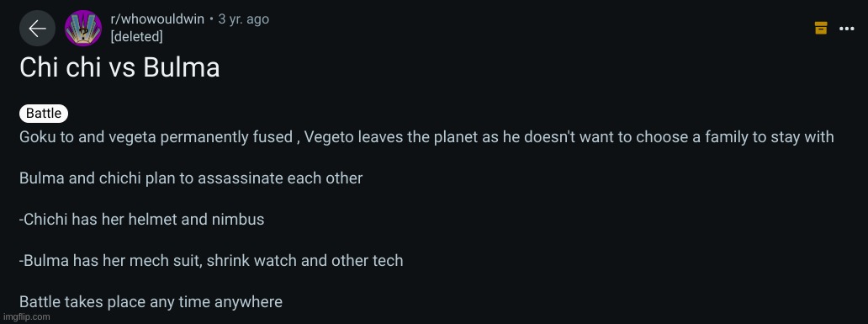The width and height of the screenshot is (868, 324).
Task: Click the '3 yr. ago' timestamp
Action: click(244, 19)
